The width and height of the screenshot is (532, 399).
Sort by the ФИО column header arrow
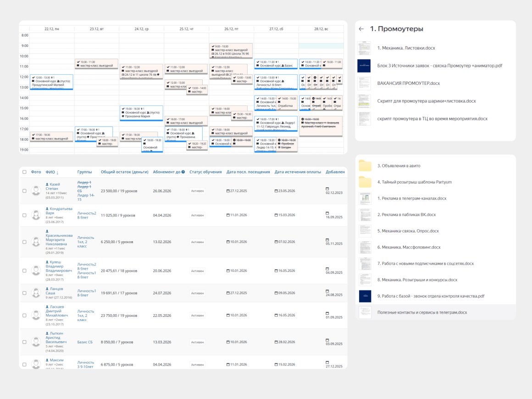[57, 172]
